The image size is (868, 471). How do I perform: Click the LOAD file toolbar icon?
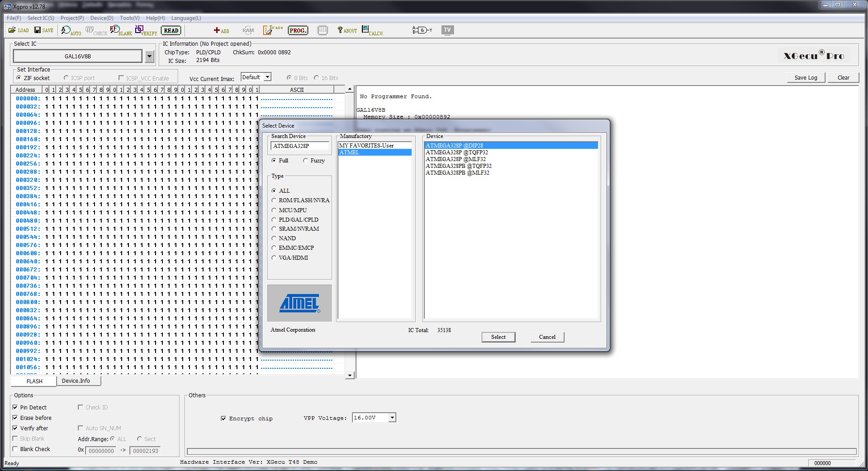point(19,30)
